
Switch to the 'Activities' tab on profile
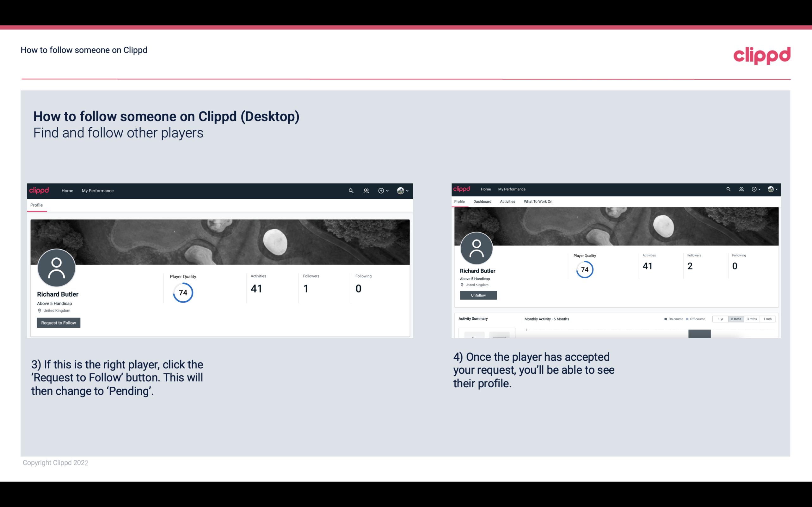coord(506,202)
